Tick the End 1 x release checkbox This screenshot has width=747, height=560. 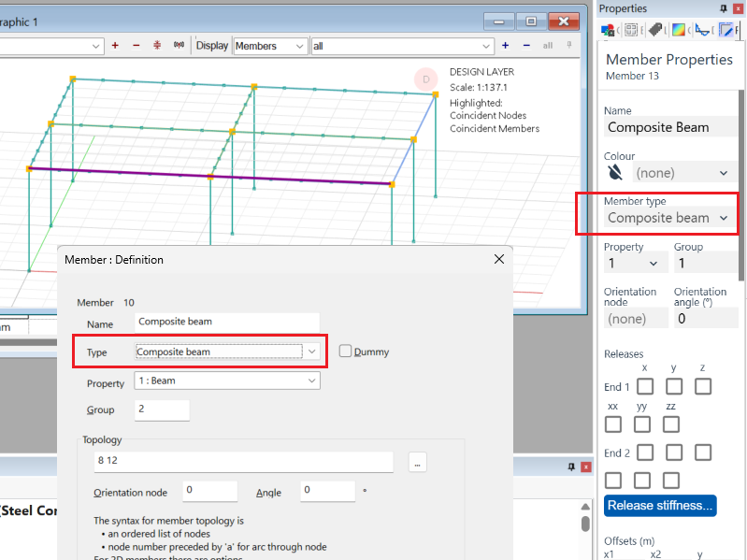(645, 386)
